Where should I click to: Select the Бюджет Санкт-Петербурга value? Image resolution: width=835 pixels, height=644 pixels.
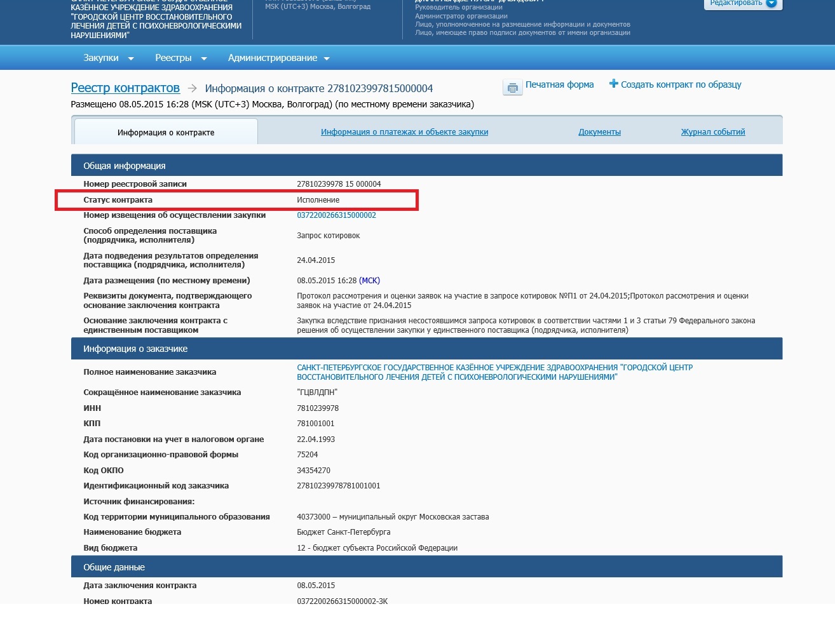click(343, 532)
